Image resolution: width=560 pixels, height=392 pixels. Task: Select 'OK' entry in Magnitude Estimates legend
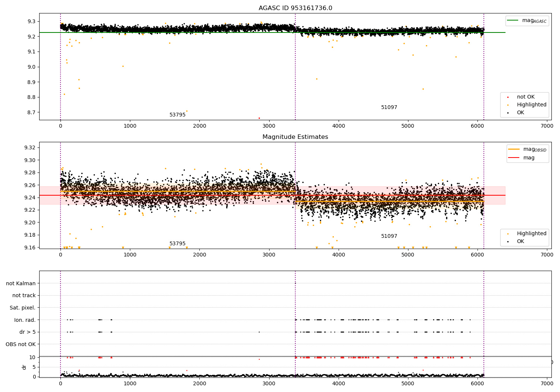[520, 242]
